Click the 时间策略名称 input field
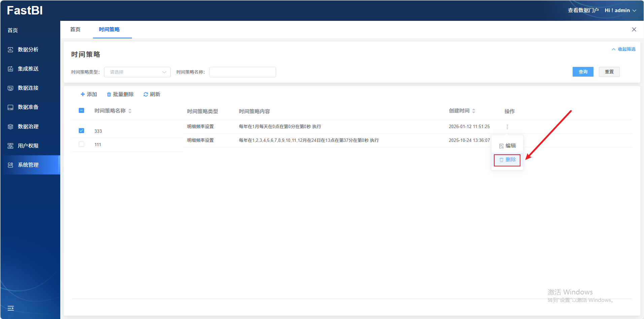This screenshot has height=319, width=644. pos(242,72)
